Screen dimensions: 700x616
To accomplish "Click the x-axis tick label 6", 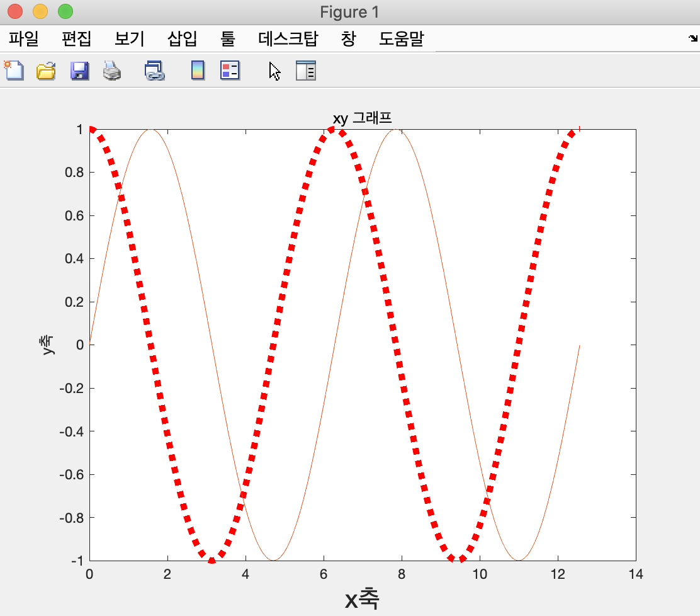I will coord(324,574).
